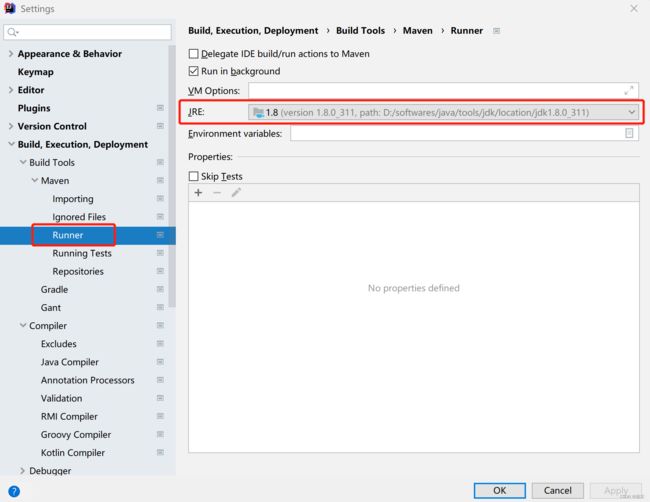Image resolution: width=650 pixels, height=502 pixels.
Task: Click the Apply button
Action: click(x=616, y=490)
